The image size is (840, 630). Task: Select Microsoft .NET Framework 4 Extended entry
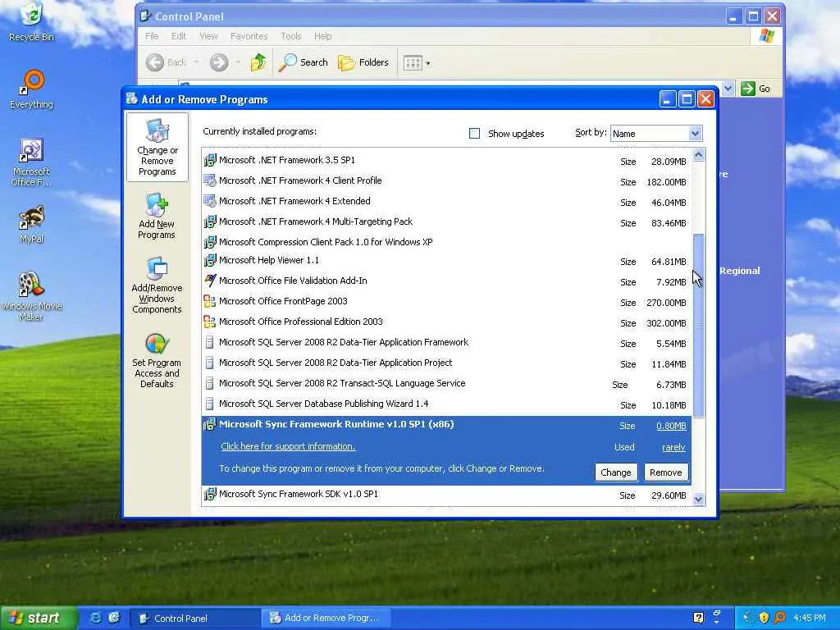point(446,202)
